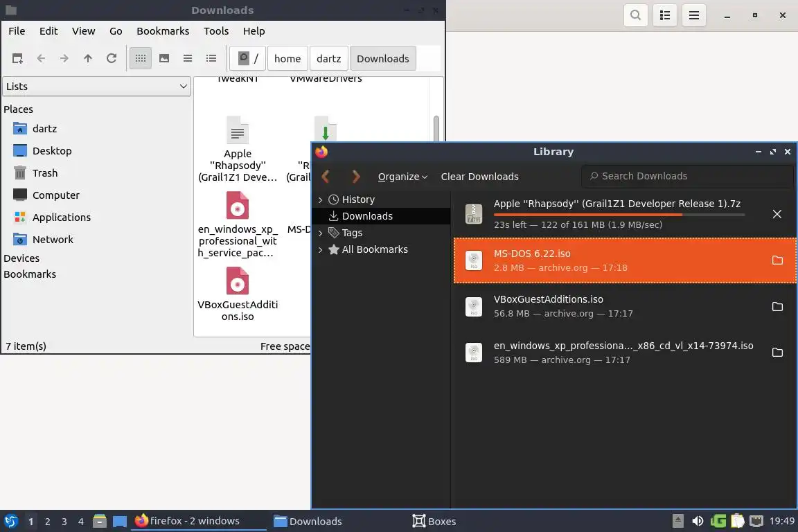
Task: Click Downloads path bar button
Action: tap(382, 59)
